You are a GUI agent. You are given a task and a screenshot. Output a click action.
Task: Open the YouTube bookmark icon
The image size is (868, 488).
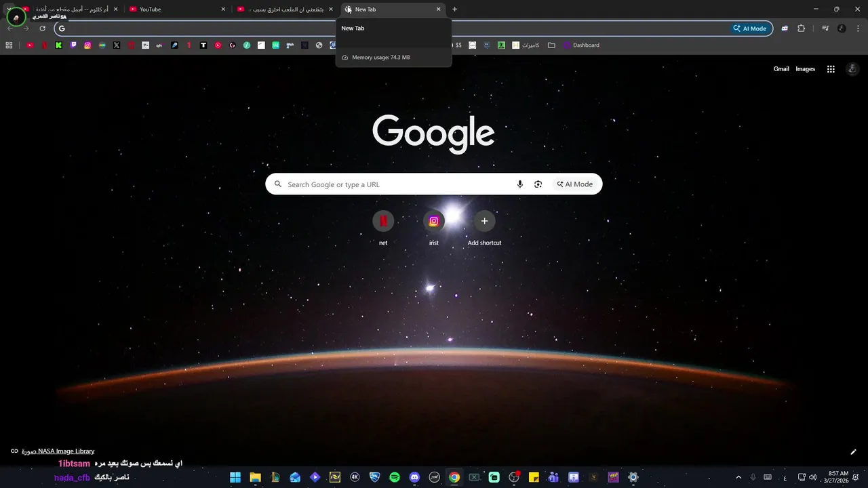tap(30, 45)
